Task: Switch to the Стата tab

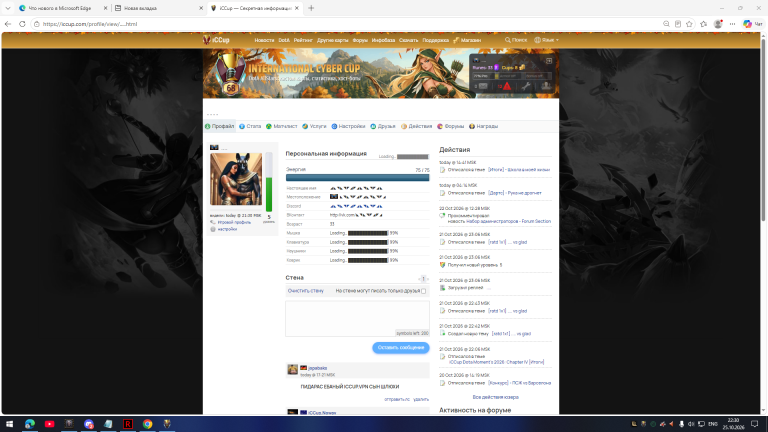Action: (250, 126)
